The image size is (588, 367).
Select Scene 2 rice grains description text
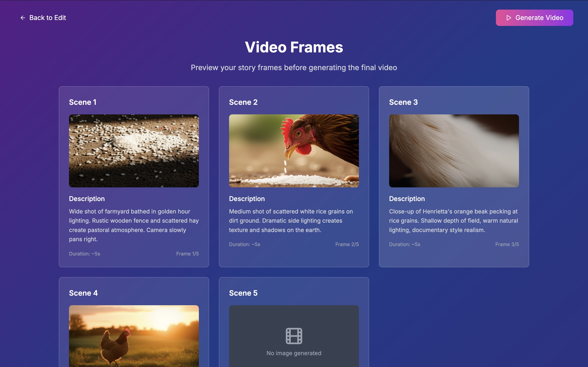291,221
